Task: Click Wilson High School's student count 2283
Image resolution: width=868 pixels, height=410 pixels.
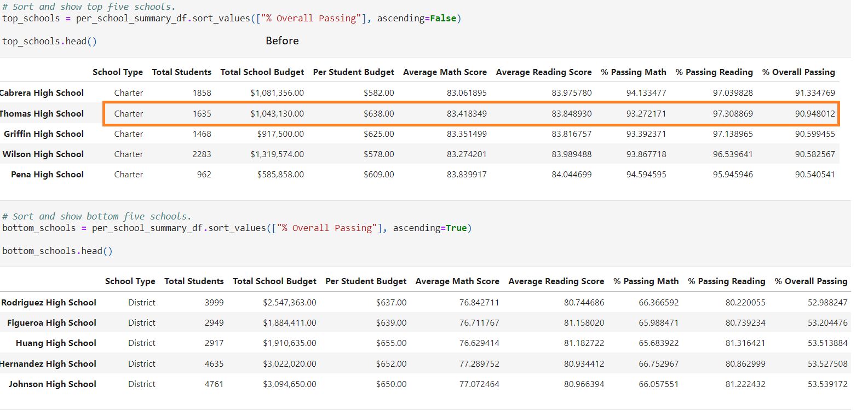Action: pyautogui.click(x=202, y=154)
